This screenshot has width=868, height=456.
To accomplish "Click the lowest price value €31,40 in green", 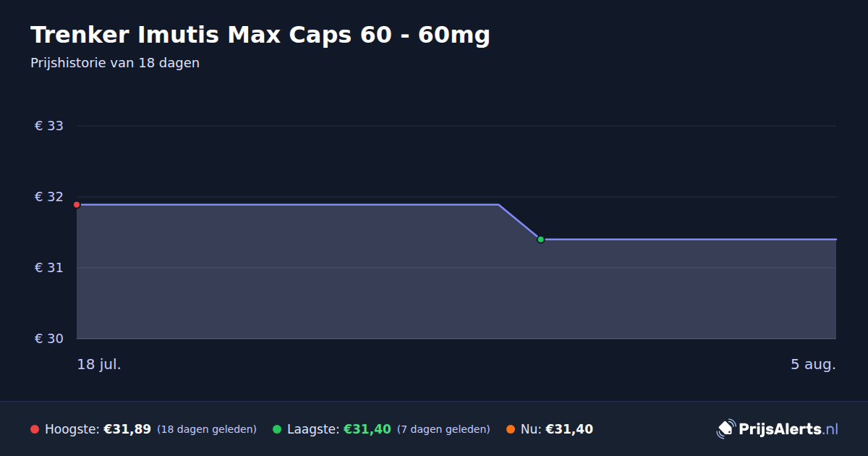I will [367, 429].
